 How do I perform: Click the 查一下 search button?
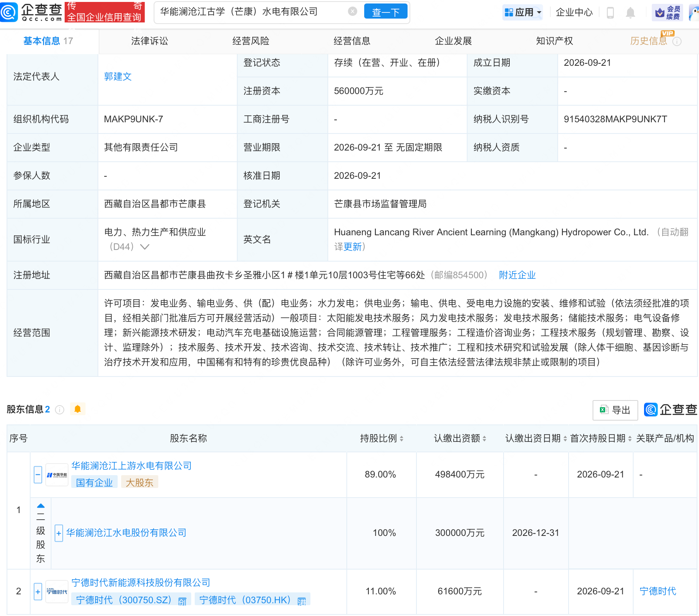point(385,12)
